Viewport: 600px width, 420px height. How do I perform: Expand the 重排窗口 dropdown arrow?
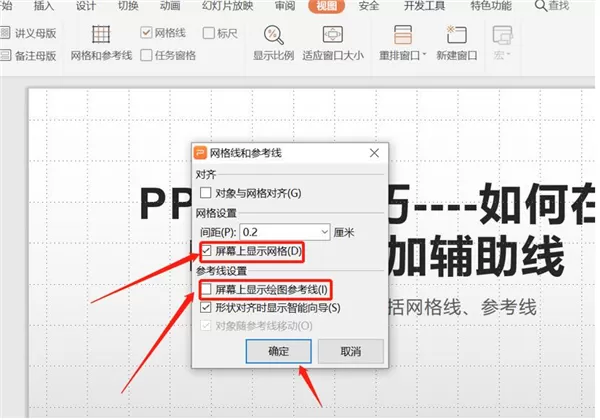pyautogui.click(x=424, y=55)
